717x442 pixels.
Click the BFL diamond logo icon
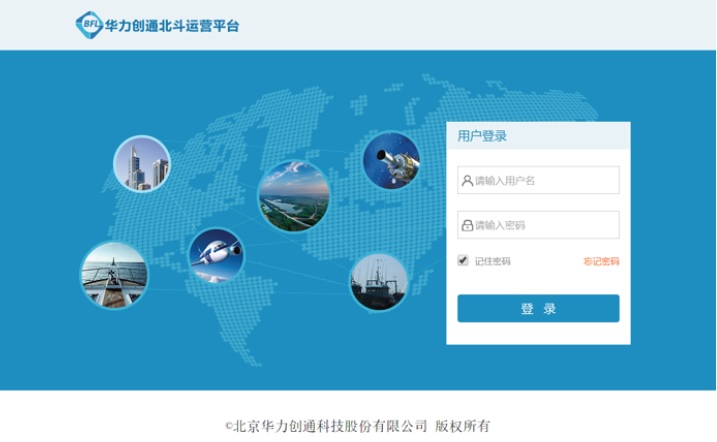pos(89,25)
